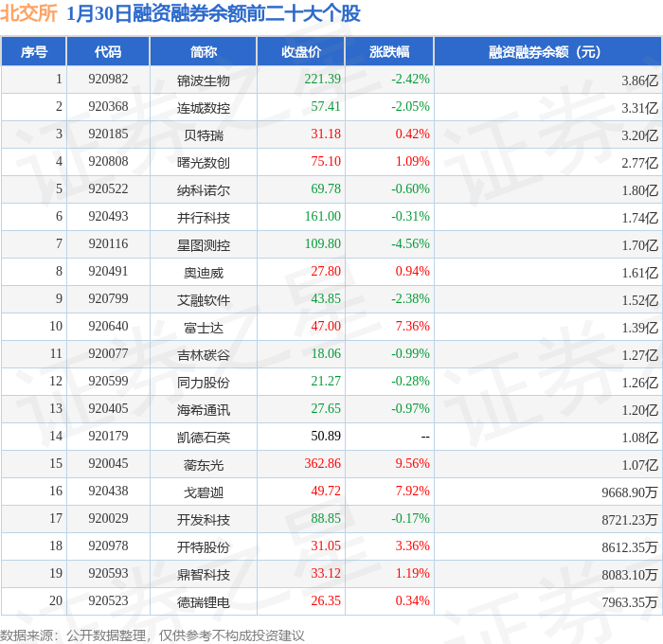
Task: Click the -2.38% change value
Action: pos(410,299)
